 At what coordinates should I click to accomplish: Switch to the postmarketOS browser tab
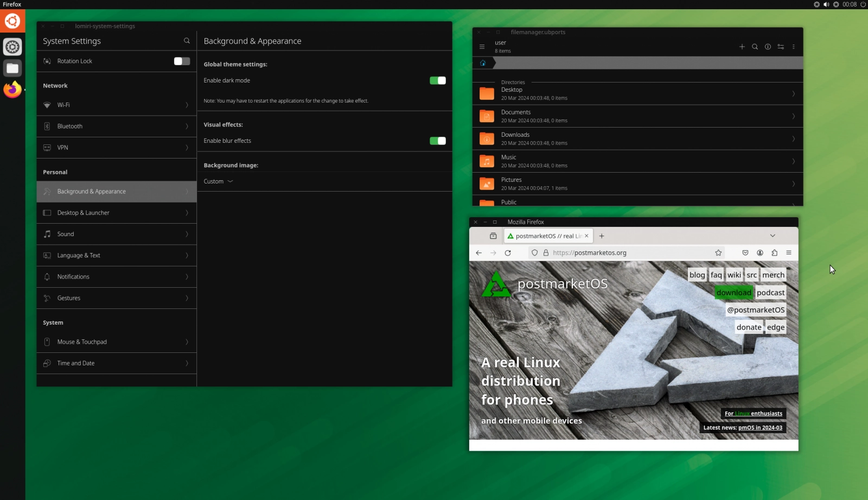[548, 236]
